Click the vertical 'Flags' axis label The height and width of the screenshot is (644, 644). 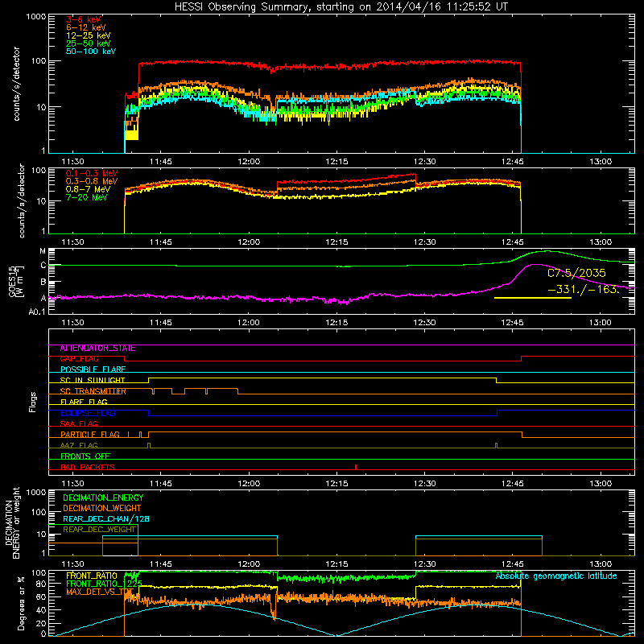[33, 402]
